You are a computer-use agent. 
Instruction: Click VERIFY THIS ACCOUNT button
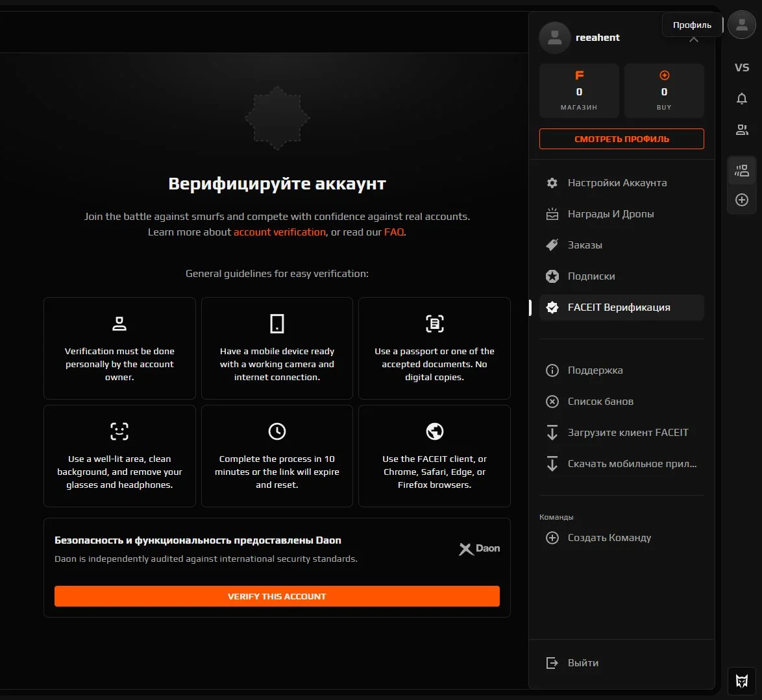pyautogui.click(x=277, y=596)
